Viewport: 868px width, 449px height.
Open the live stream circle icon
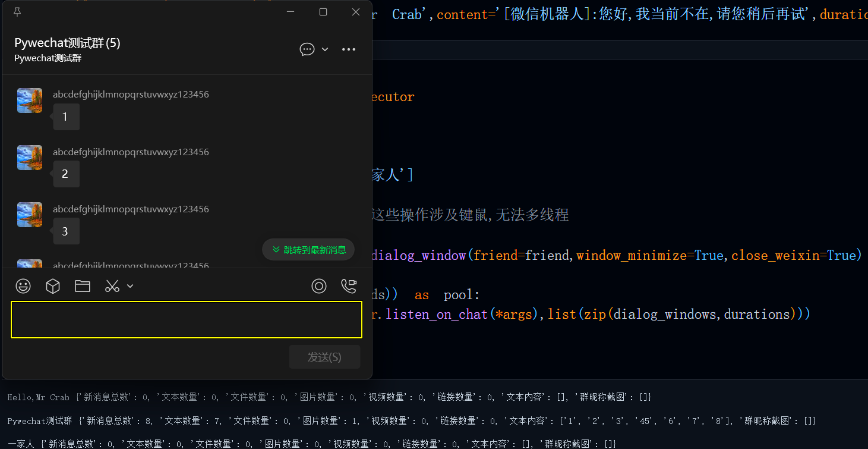coord(319,286)
